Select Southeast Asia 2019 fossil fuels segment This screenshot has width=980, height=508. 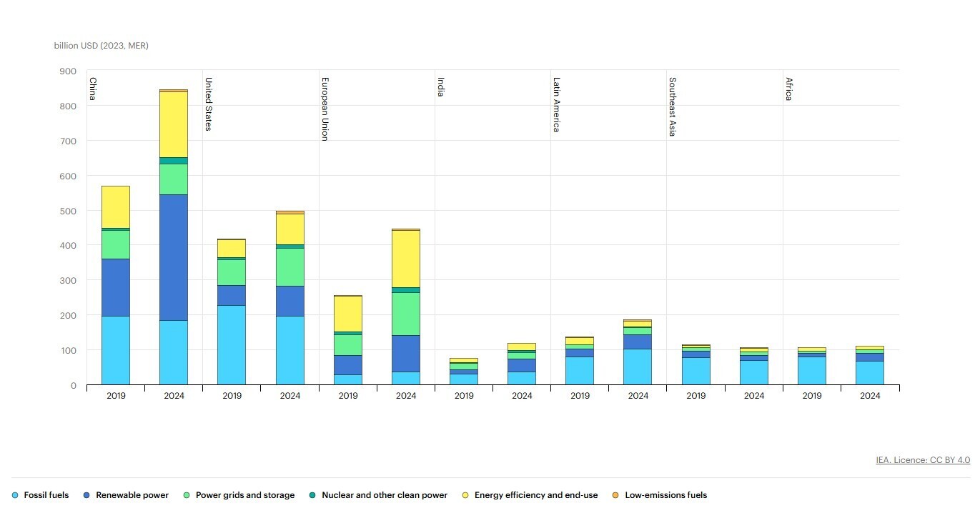pyautogui.click(x=696, y=371)
